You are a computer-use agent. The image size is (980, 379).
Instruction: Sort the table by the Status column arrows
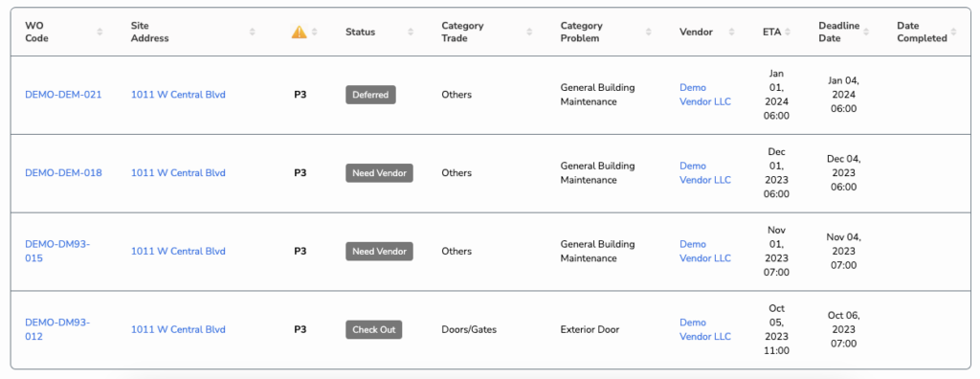pyautogui.click(x=411, y=32)
